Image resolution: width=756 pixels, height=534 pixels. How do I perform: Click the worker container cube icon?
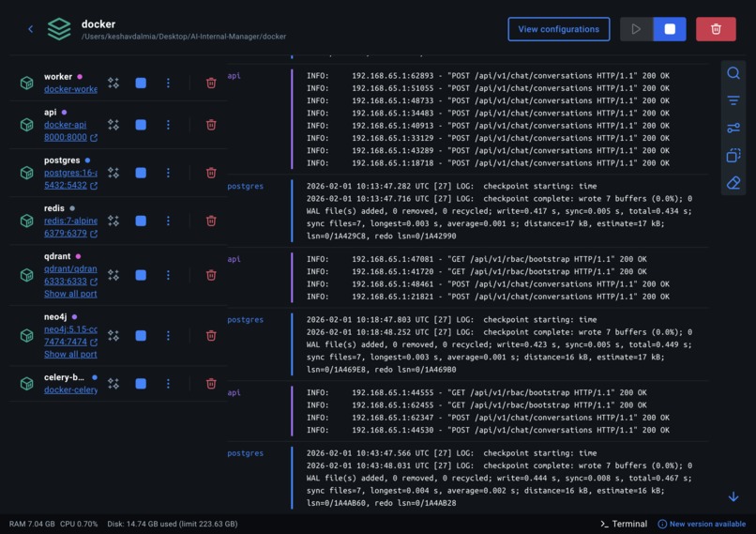point(27,83)
